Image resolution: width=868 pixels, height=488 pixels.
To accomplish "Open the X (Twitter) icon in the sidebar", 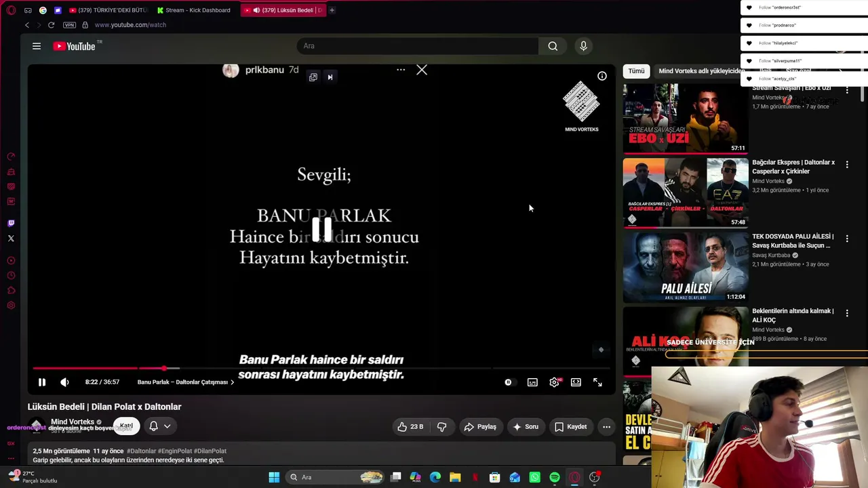I will pos(11,239).
